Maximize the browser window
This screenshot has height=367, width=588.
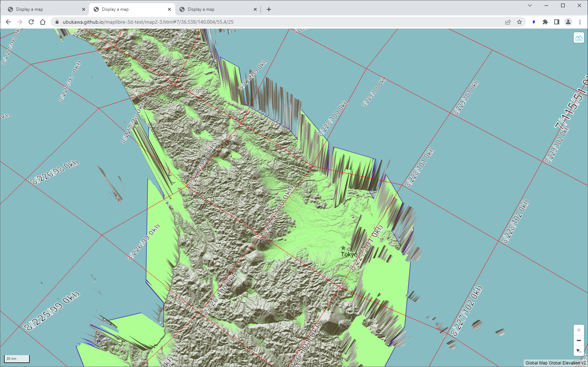click(563, 5)
